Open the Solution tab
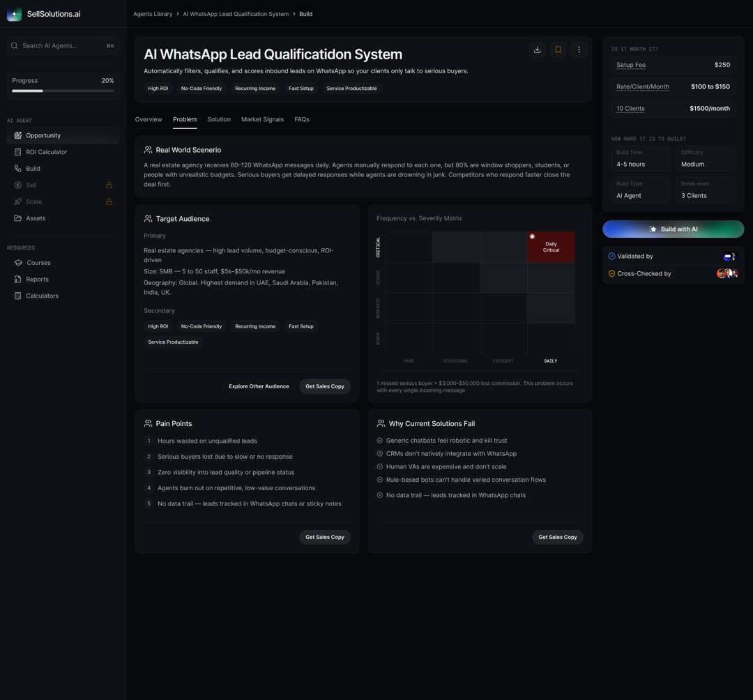 click(219, 119)
